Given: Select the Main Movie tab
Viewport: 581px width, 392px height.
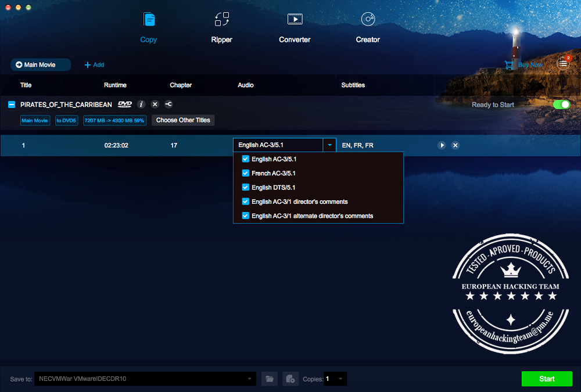Looking at the screenshot, I should (x=40, y=64).
